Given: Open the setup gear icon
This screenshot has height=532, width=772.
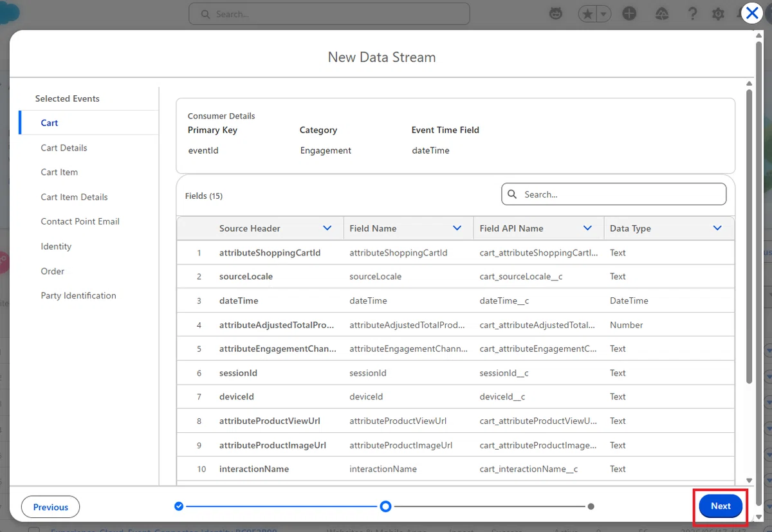Looking at the screenshot, I should 719,14.
